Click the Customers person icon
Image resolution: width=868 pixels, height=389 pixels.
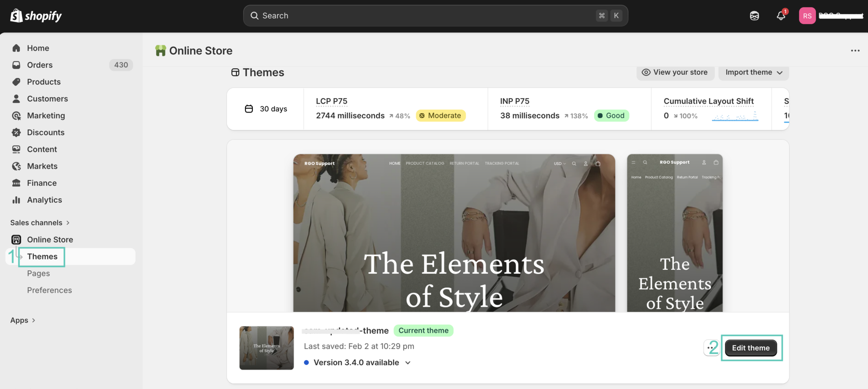[x=16, y=99]
